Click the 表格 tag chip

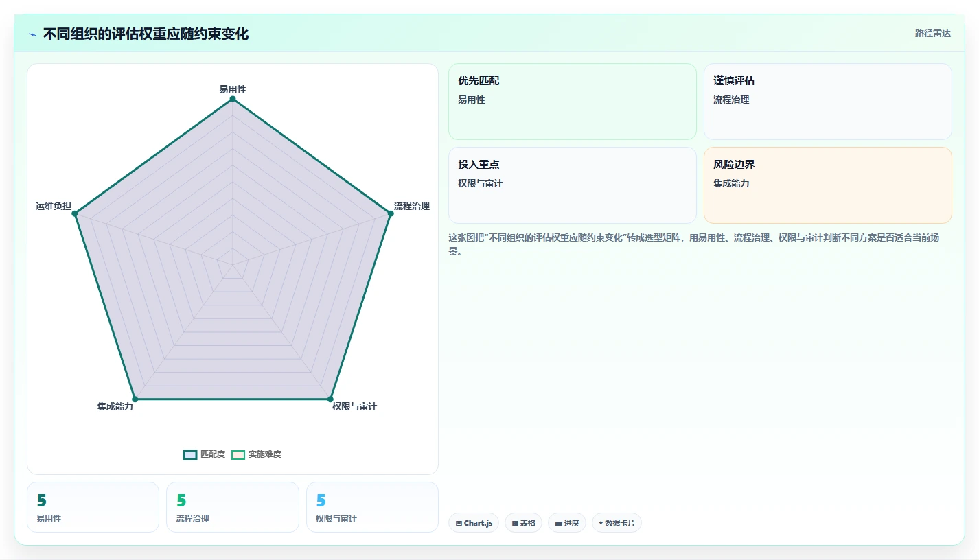(x=523, y=523)
